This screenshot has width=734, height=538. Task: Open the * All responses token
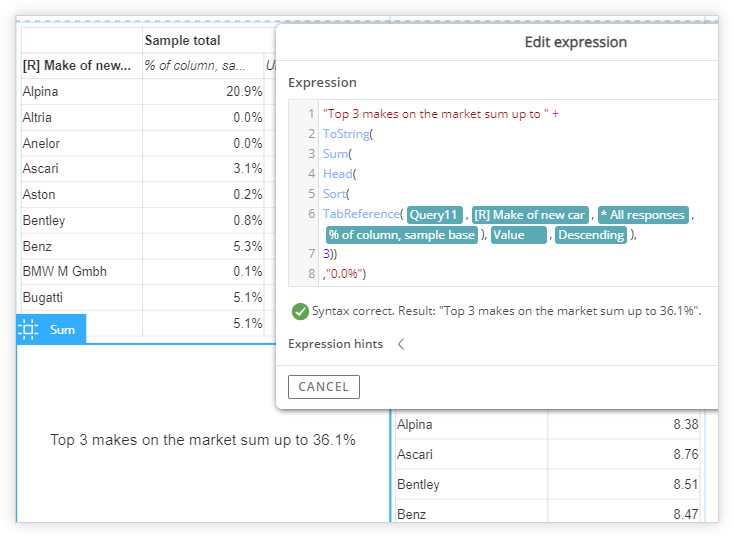click(x=643, y=215)
